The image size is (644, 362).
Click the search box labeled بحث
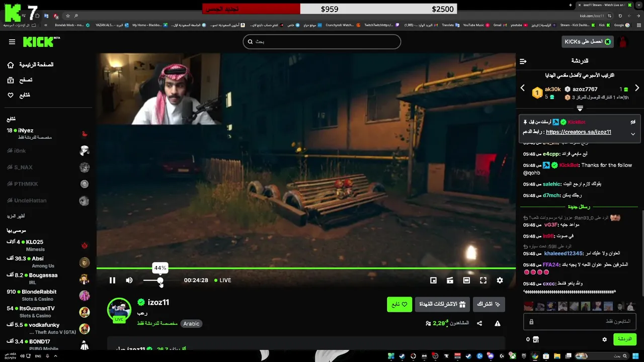[x=322, y=42]
